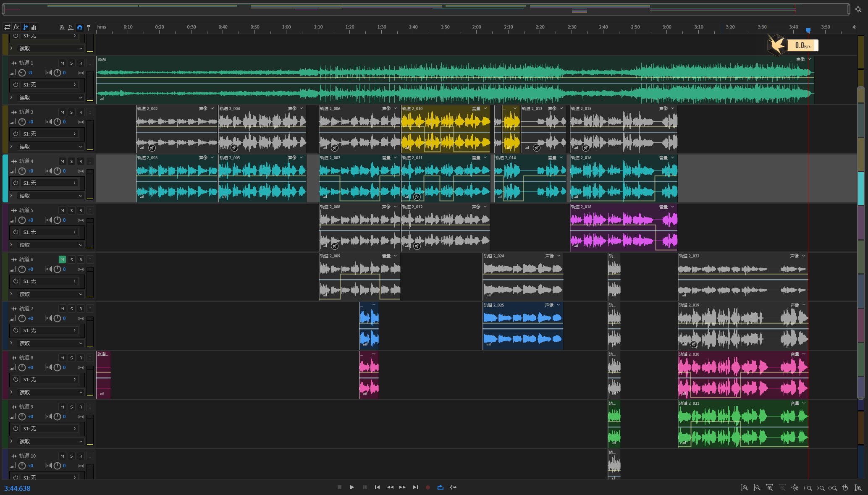Viewport: 868px width, 495px height.
Task: Open the S1: 无 send menu on 轨道 4
Action: (50, 183)
